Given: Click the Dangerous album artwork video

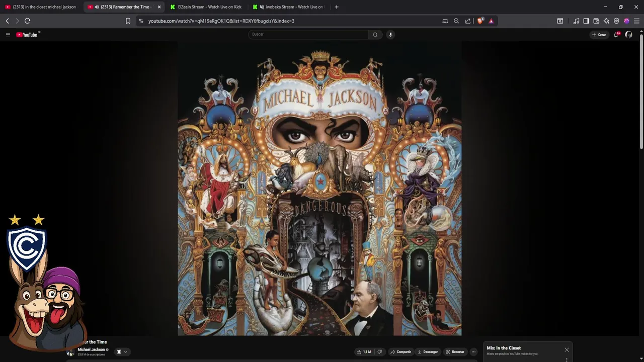Looking at the screenshot, I should [319, 188].
